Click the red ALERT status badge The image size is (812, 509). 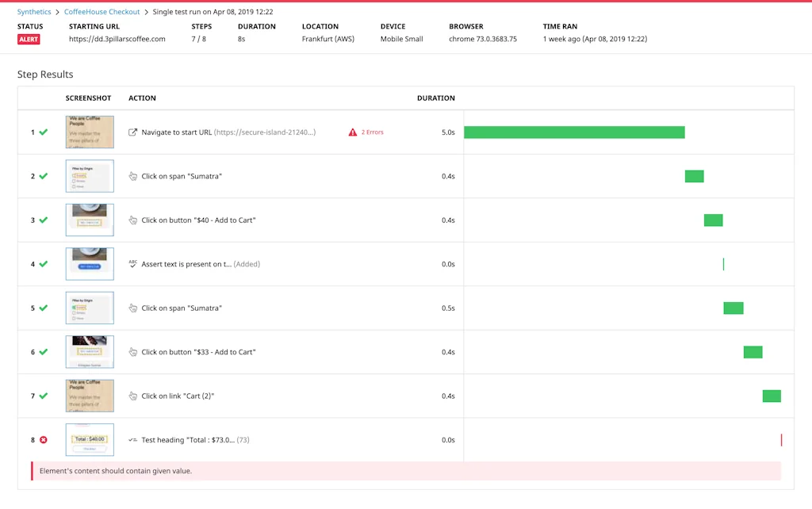tap(28, 39)
